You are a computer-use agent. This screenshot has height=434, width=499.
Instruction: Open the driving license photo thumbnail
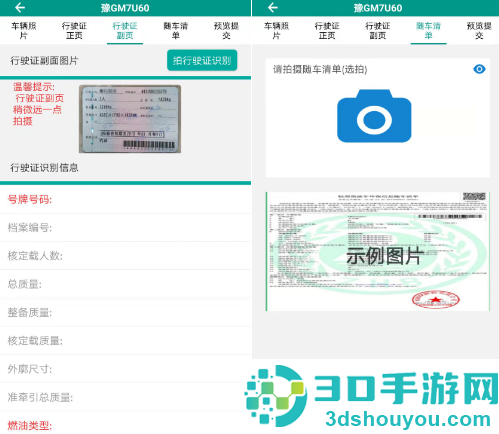point(130,119)
